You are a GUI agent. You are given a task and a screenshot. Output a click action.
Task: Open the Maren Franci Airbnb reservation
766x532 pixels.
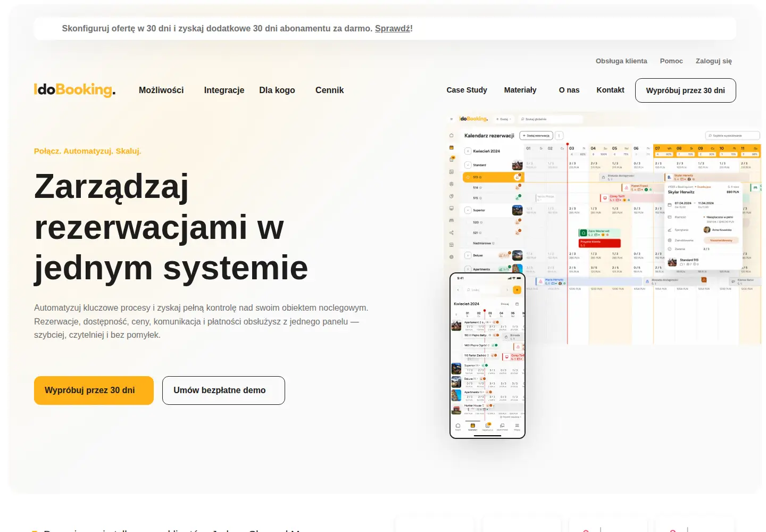click(643, 187)
